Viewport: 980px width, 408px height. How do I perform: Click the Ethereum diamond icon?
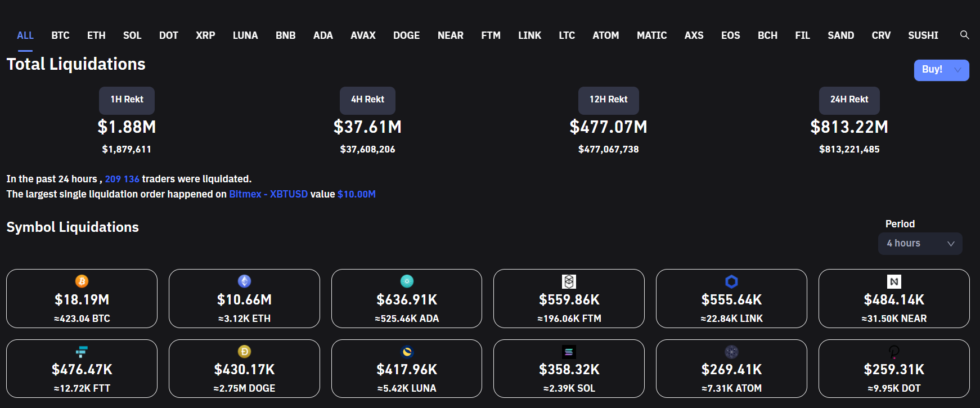pyautogui.click(x=244, y=281)
